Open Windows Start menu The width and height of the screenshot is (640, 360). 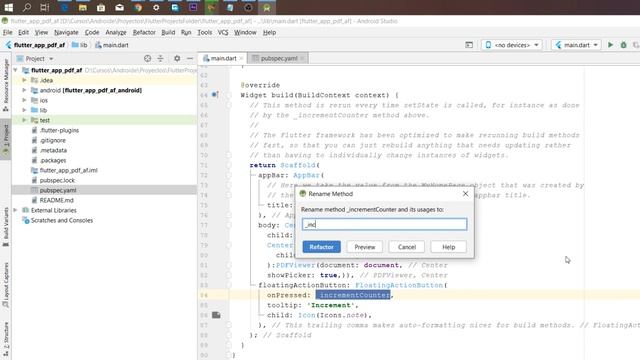8,7
